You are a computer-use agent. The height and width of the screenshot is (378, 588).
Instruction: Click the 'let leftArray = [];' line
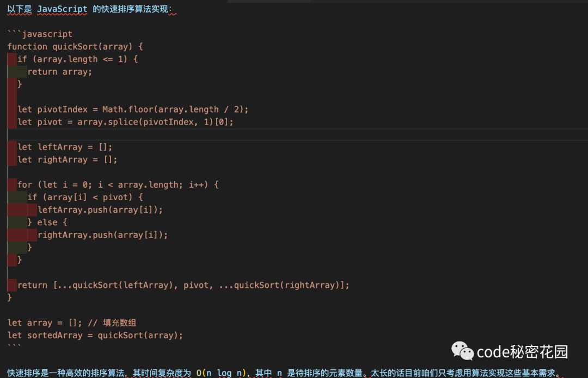65,147
